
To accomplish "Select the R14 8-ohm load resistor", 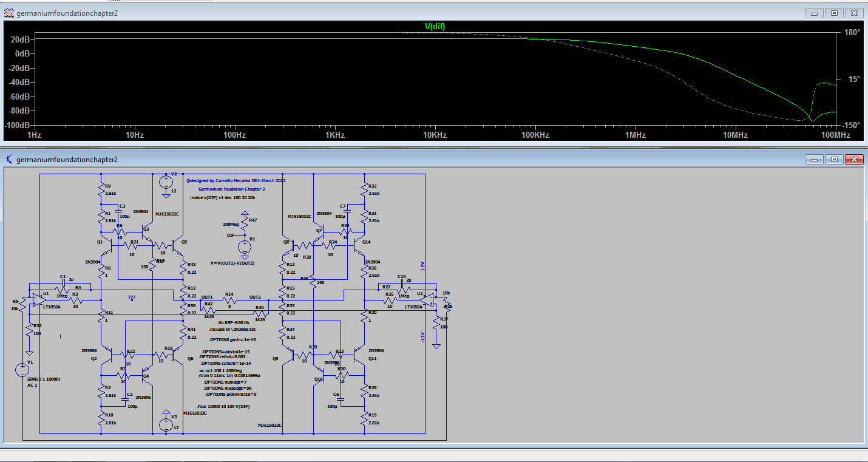I will click(230, 300).
